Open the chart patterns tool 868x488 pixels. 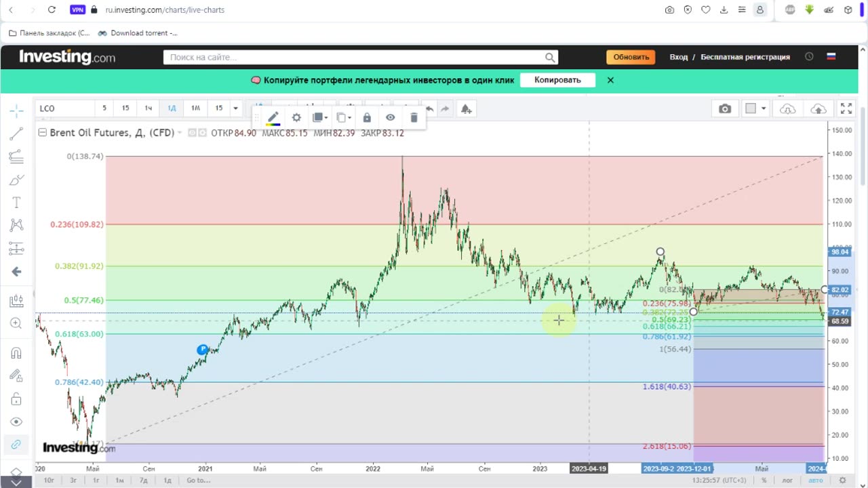pyautogui.click(x=17, y=226)
